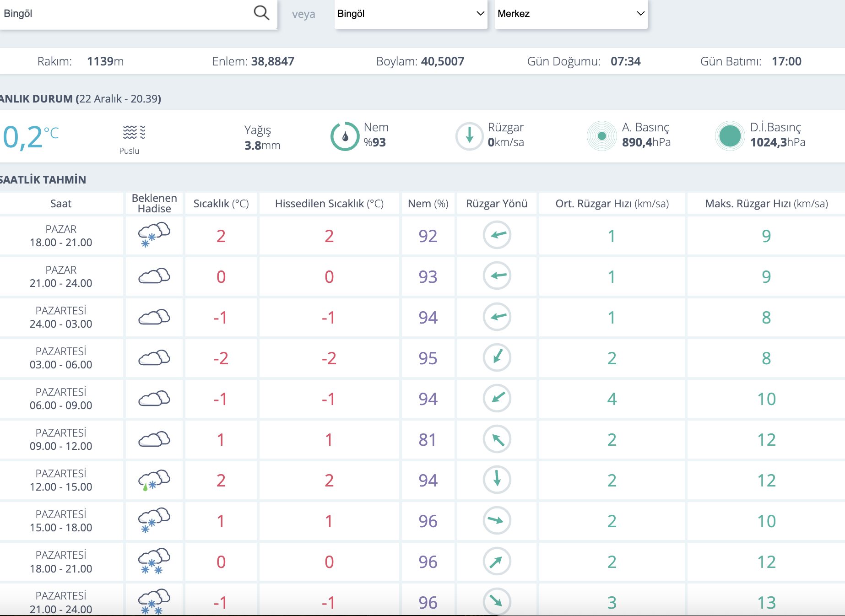Click the Gün Batımı 17:00 value
The width and height of the screenshot is (845, 616).
click(x=786, y=61)
